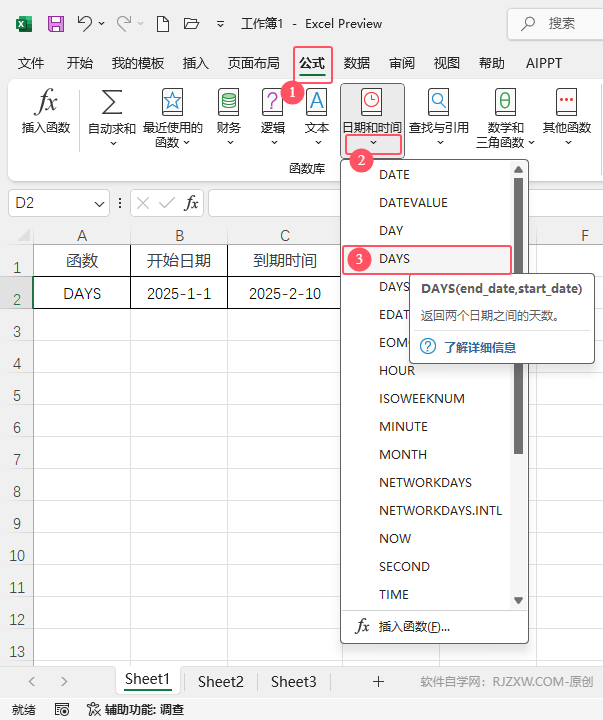Open 数学和三角函数 icon

point(505,102)
